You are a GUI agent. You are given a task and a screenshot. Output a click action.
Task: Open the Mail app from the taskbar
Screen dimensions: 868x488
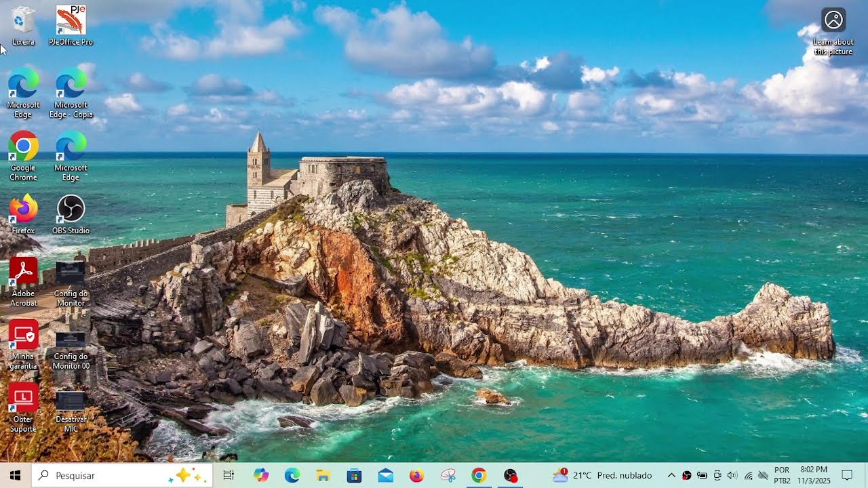386,475
